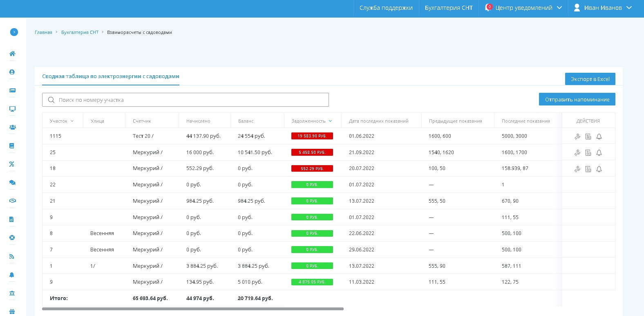The height and width of the screenshot is (316, 644).
Task: Sort table by Задолженность column
Action: coord(312,121)
